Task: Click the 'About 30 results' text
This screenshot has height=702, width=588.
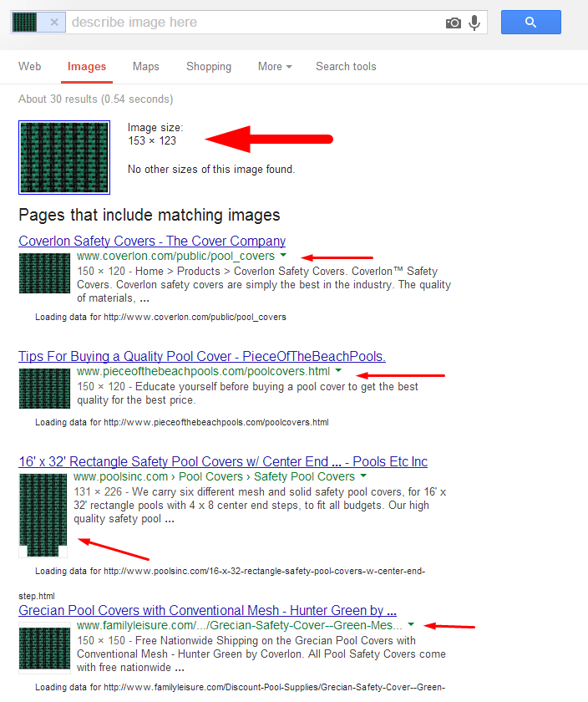Action: pos(96,99)
